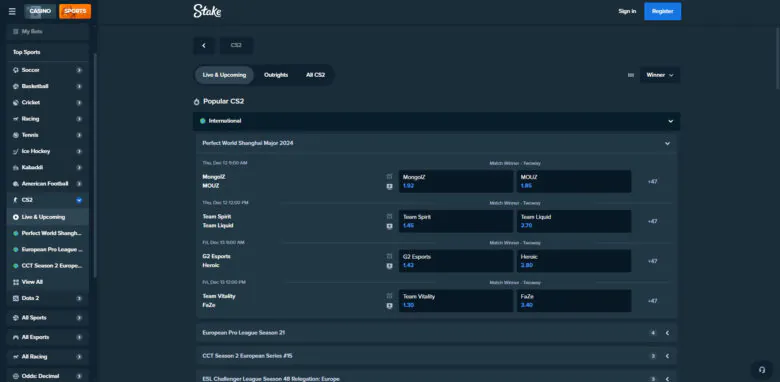This screenshot has height=382, width=780.
Task: Switch to the Casino section
Action: 40,11
